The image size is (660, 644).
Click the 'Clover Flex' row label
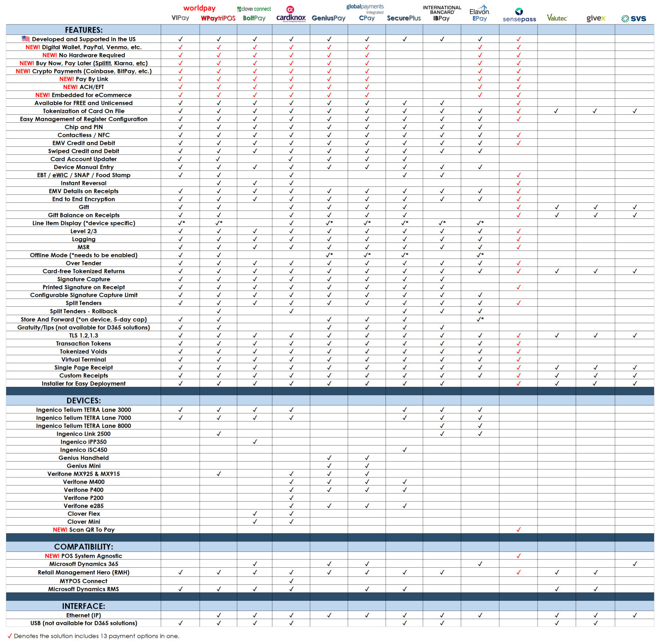coord(84,513)
